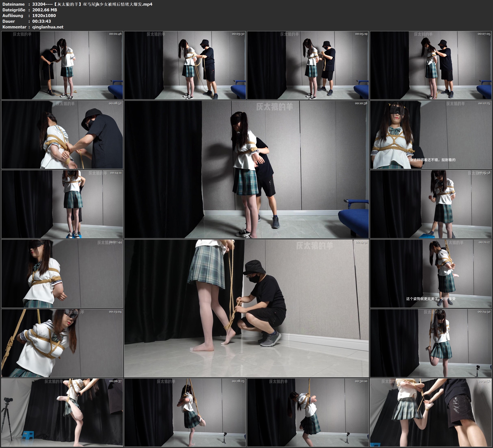Image resolution: width=493 pixels, height=448 pixels.
Task: Open the frame stamped 00:14:11
Action: [62, 204]
